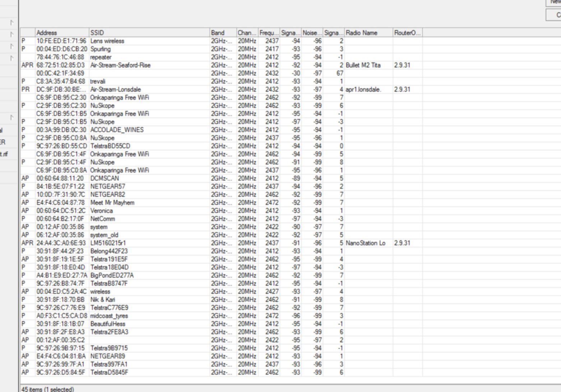Click the address C2:9F:DB:95:C1:4F

point(61,162)
